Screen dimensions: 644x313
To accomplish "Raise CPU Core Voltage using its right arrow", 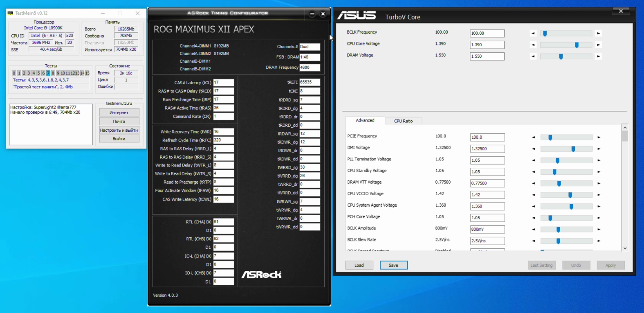I will (x=599, y=45).
